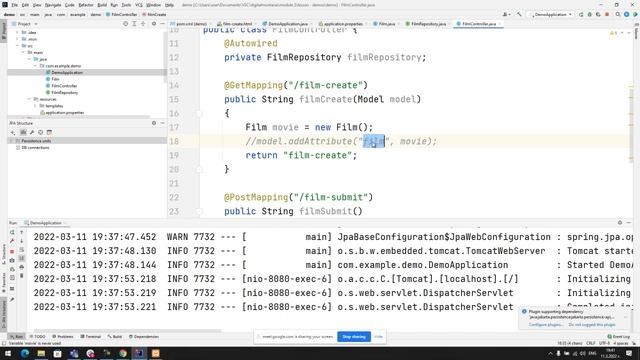The image size is (640, 360).
Task: Click Stop sharing button
Action: [x=354, y=337]
